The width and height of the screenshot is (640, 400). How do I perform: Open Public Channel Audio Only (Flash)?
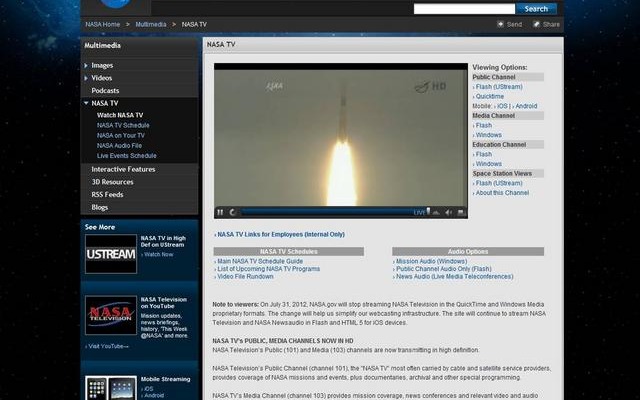tap(444, 269)
